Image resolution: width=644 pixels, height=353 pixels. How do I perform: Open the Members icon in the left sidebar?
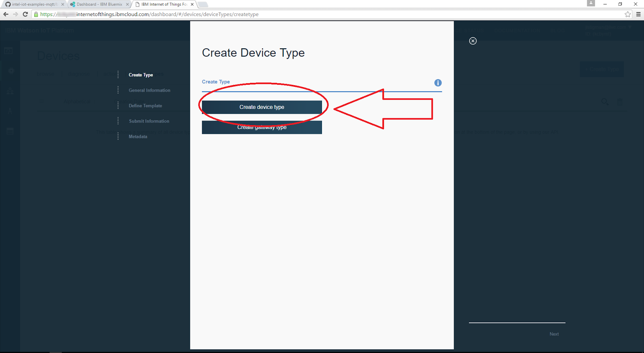[x=10, y=91]
